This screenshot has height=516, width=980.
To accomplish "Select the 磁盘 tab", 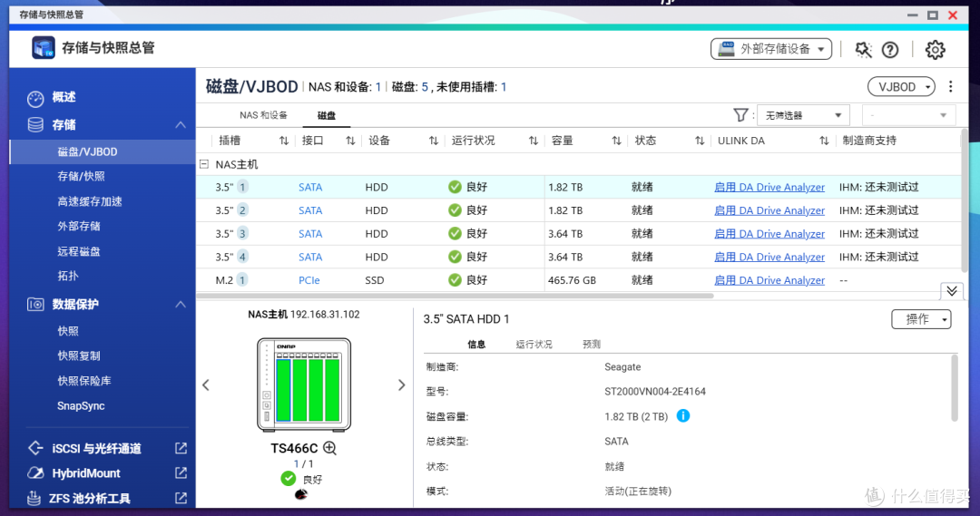I will (x=327, y=115).
